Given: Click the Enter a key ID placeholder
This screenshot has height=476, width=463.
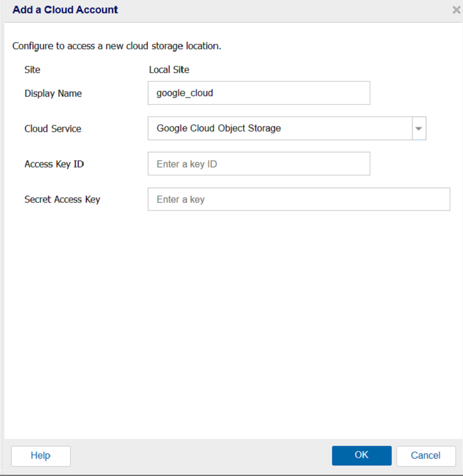Looking at the screenshot, I should coord(187,164).
